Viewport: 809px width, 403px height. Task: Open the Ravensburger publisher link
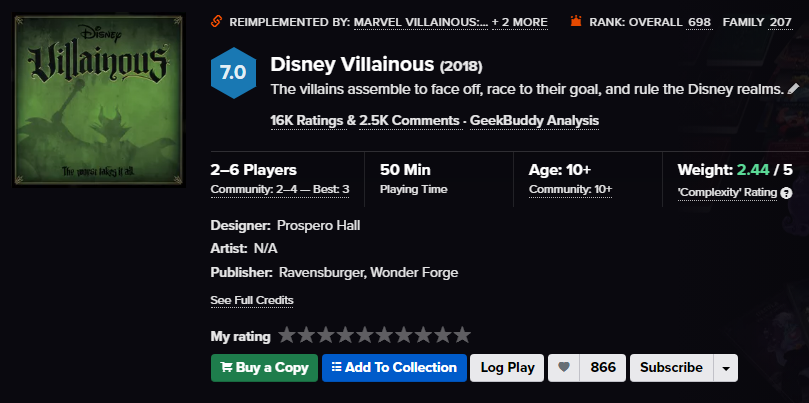[320, 272]
